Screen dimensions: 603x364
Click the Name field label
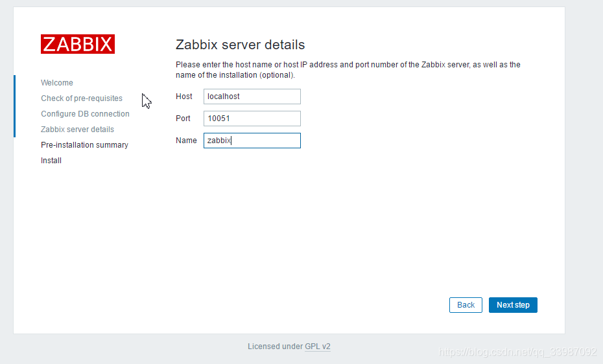pos(186,141)
